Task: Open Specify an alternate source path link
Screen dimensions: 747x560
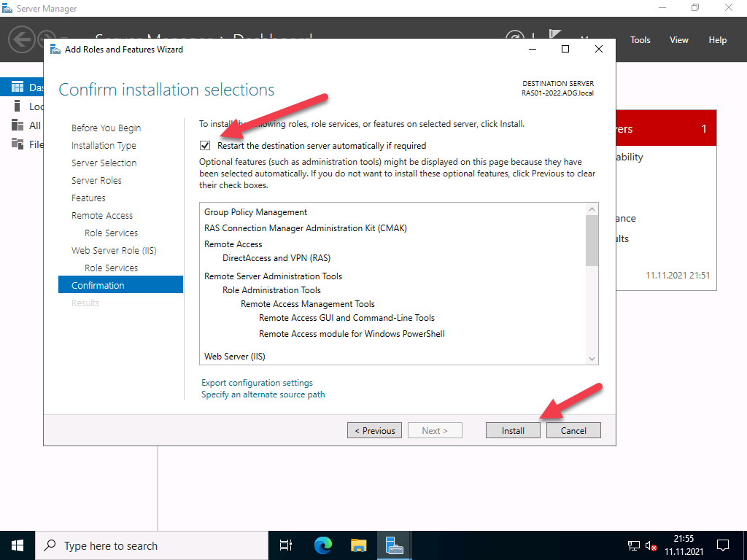Action: click(263, 394)
